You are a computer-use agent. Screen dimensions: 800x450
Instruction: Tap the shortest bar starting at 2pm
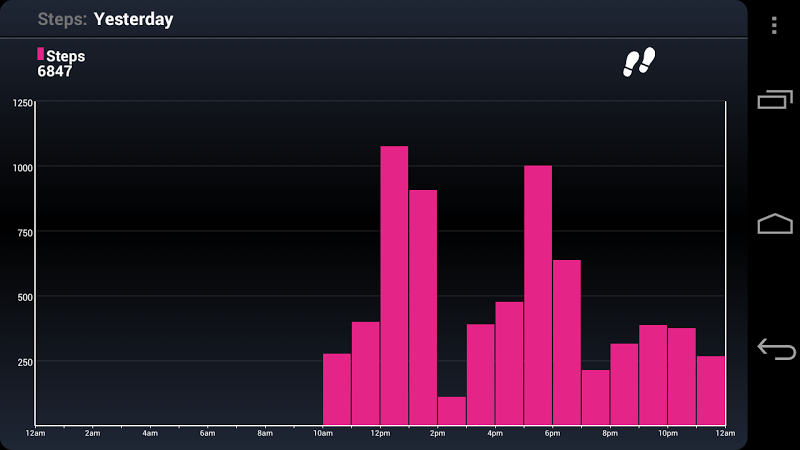click(451, 410)
